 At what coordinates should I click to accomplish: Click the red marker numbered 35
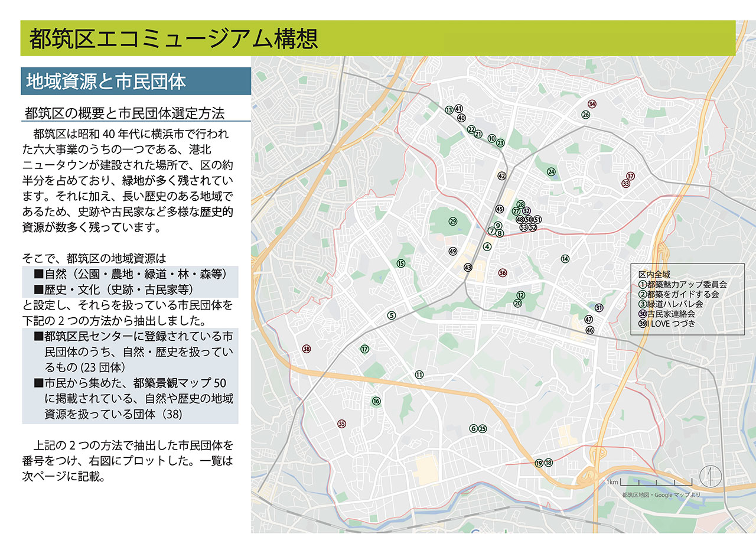pyautogui.click(x=341, y=424)
